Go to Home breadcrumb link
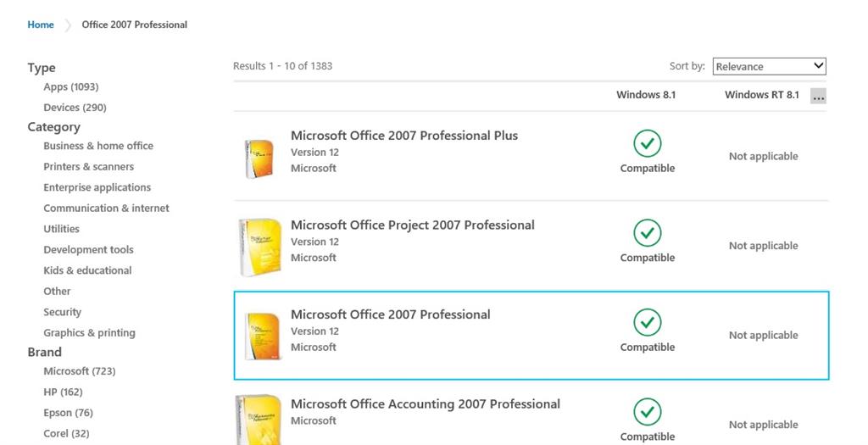868x445 pixels. pyautogui.click(x=41, y=25)
